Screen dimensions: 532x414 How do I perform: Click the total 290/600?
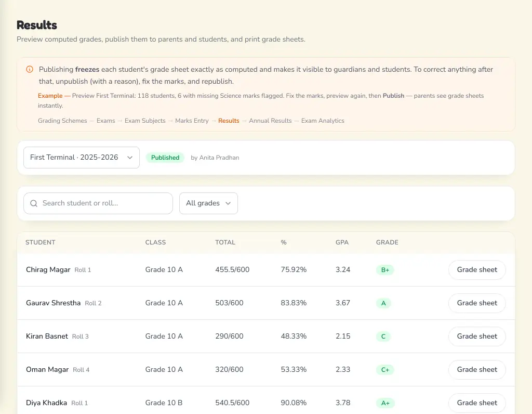click(229, 336)
